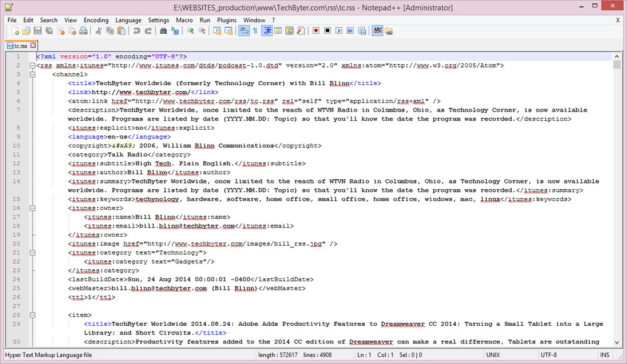
Task: Undo the last edit via toolbar arrow
Action: [x=136, y=31]
